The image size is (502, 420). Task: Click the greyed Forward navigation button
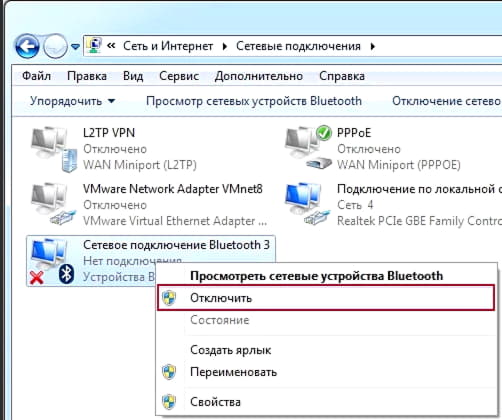[56, 46]
